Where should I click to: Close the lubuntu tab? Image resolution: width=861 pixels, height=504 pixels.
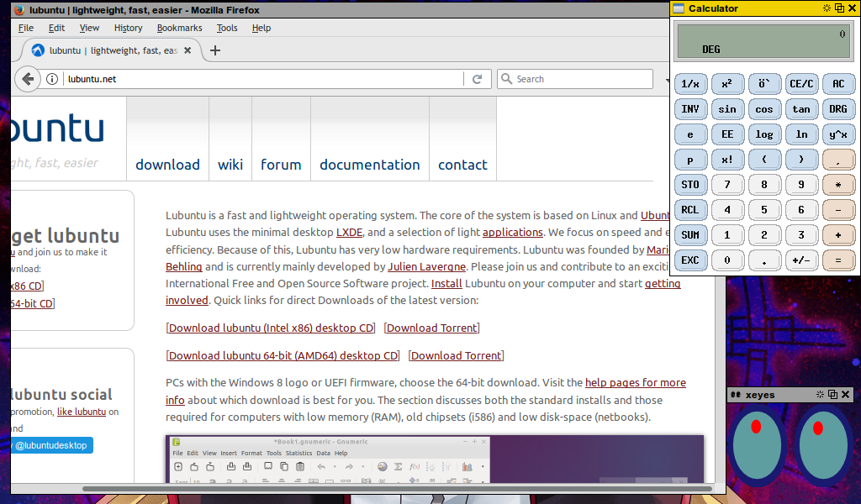[188, 50]
